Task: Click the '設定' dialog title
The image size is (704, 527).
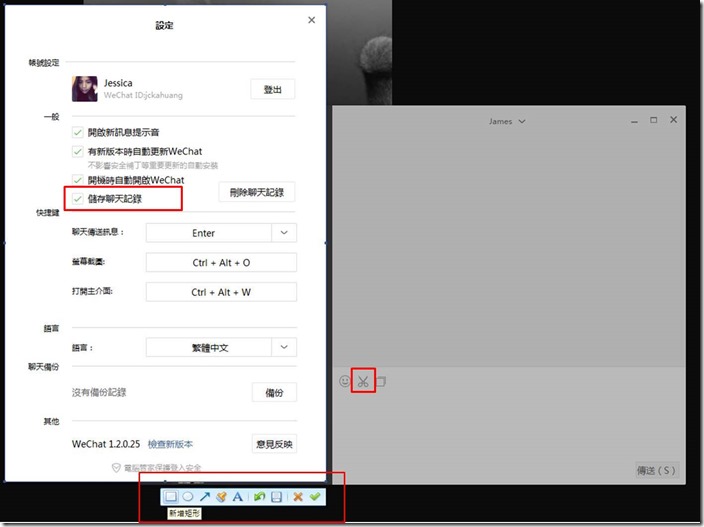Action: coord(164,26)
